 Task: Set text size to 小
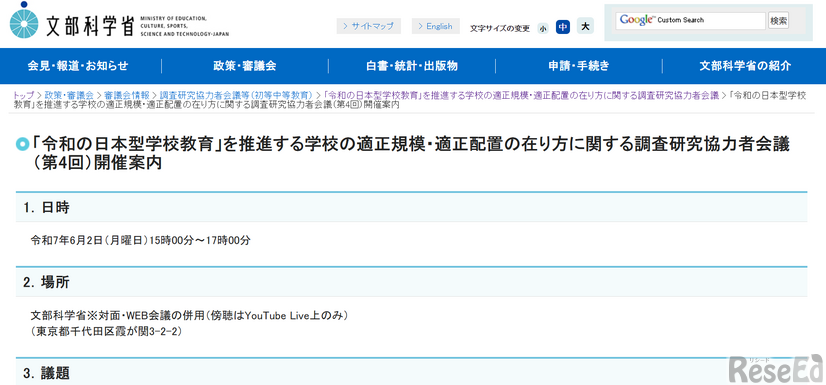click(543, 28)
